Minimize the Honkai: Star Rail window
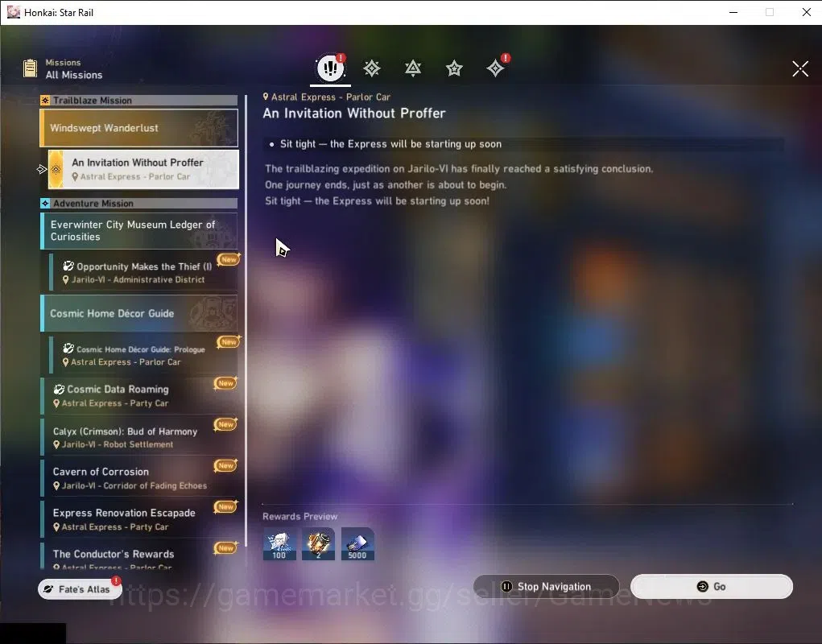The height and width of the screenshot is (644, 822). click(733, 12)
